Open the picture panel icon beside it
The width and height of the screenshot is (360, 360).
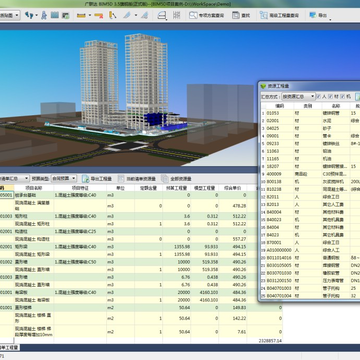(x=66, y=15)
